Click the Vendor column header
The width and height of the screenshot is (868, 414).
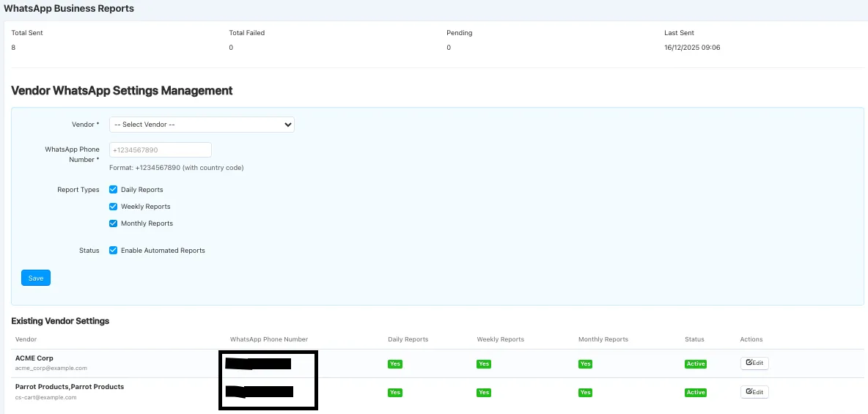coord(26,339)
